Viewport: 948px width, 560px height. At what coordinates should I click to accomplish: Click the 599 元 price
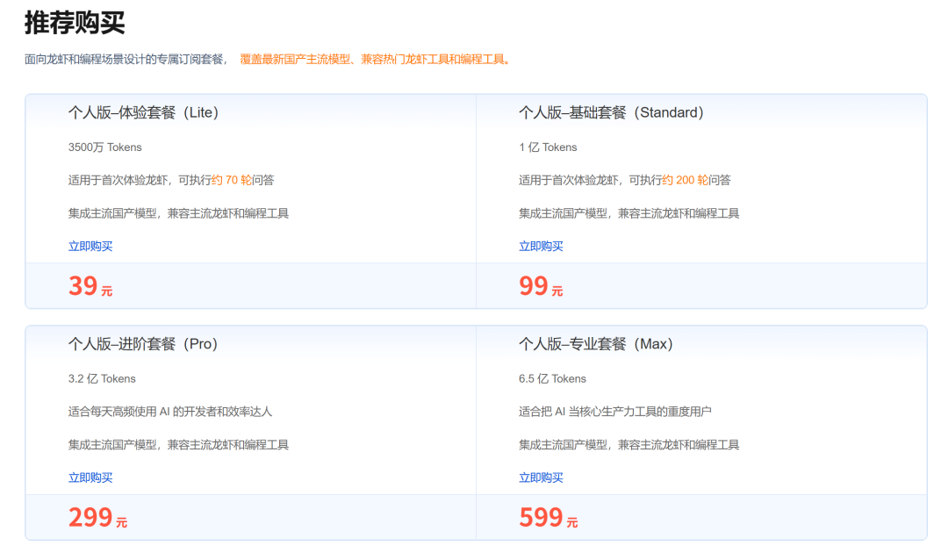[548, 518]
